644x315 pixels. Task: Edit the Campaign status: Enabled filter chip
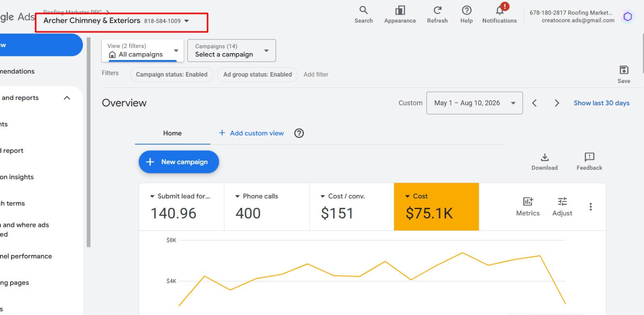tap(171, 75)
